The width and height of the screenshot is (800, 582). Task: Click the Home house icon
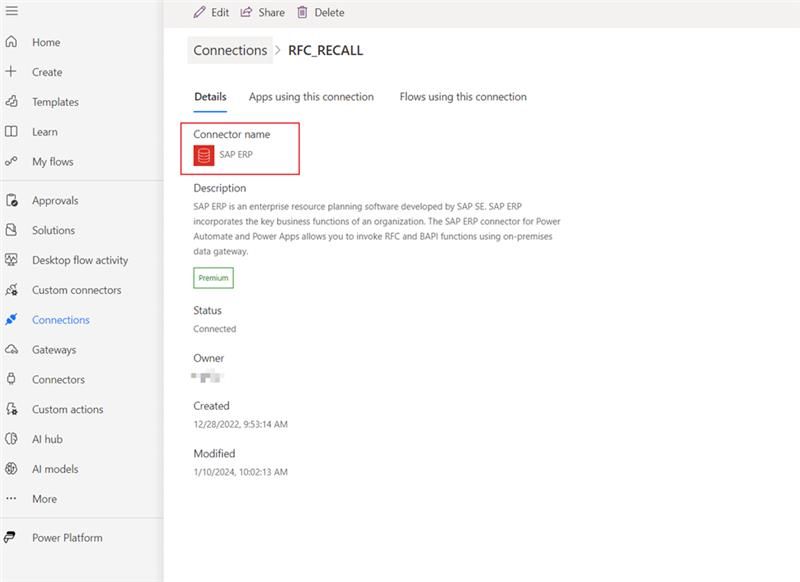pyautogui.click(x=11, y=42)
